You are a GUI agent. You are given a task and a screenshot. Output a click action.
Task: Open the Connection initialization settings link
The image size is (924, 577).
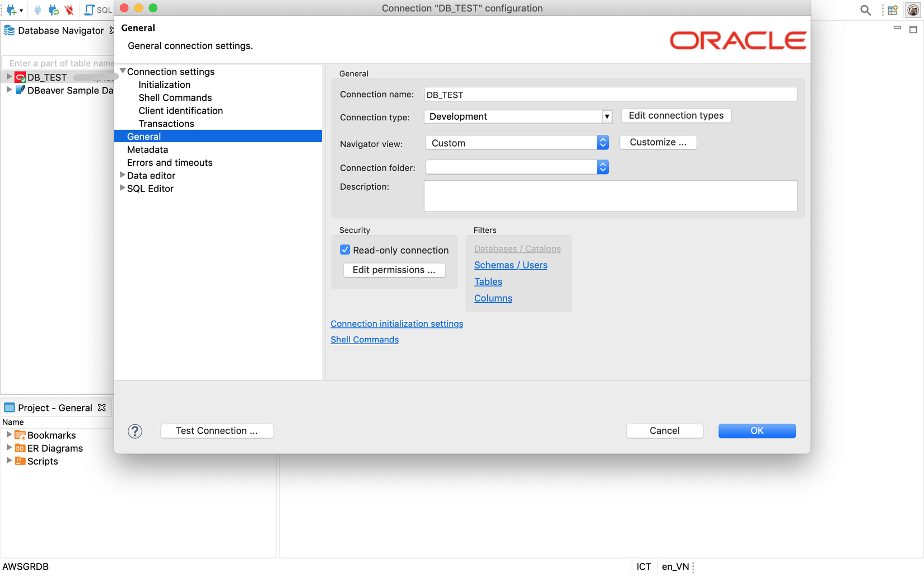click(396, 323)
